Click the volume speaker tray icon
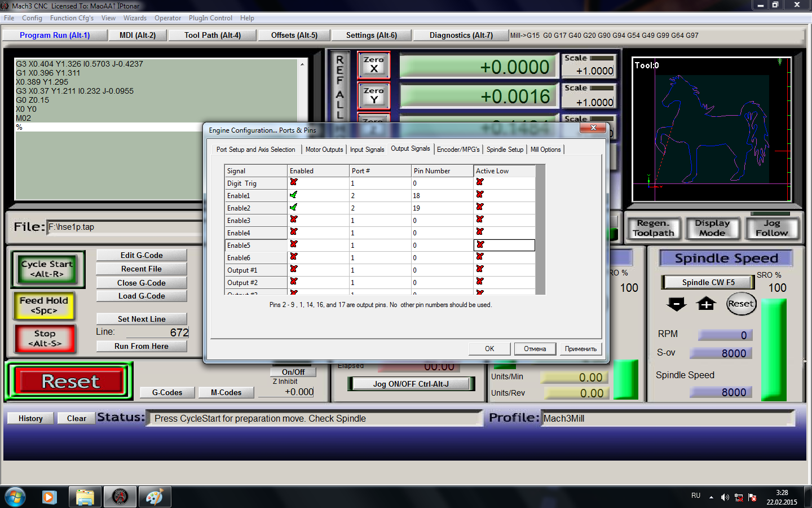This screenshot has height=508, width=812. (725, 497)
